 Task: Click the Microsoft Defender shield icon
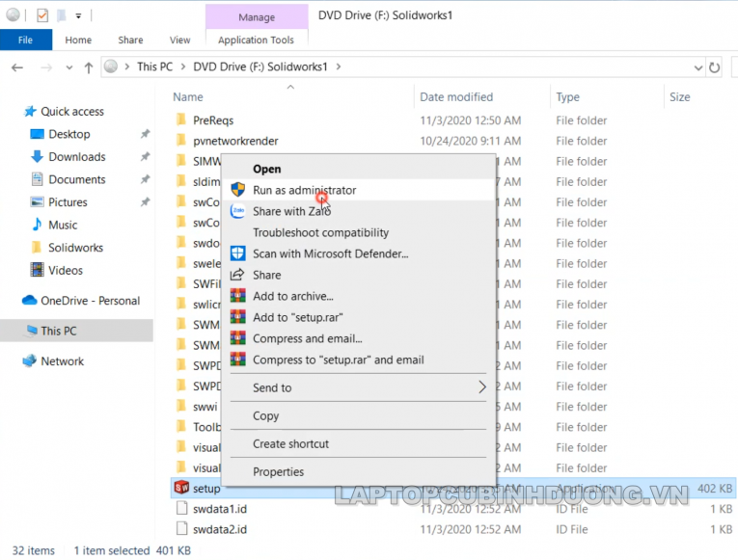click(x=237, y=253)
